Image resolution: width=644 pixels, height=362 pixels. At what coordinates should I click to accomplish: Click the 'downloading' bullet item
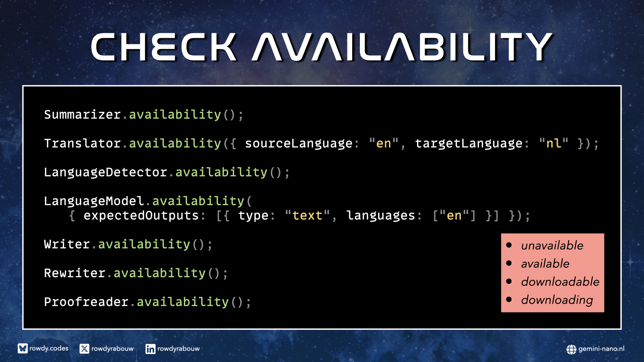(557, 300)
